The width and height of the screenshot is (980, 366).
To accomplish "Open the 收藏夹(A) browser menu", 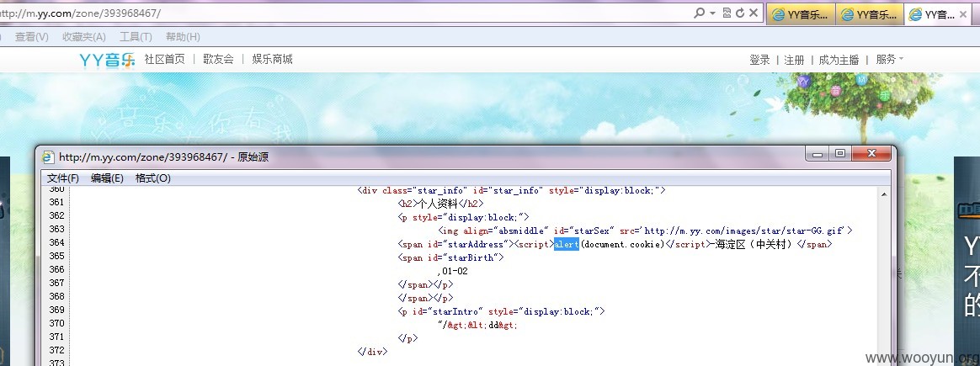I will pyautogui.click(x=83, y=37).
